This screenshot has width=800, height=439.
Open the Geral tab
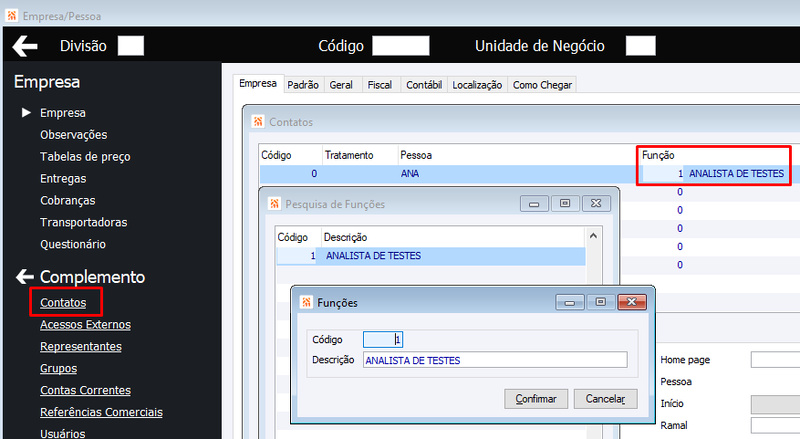(x=341, y=85)
